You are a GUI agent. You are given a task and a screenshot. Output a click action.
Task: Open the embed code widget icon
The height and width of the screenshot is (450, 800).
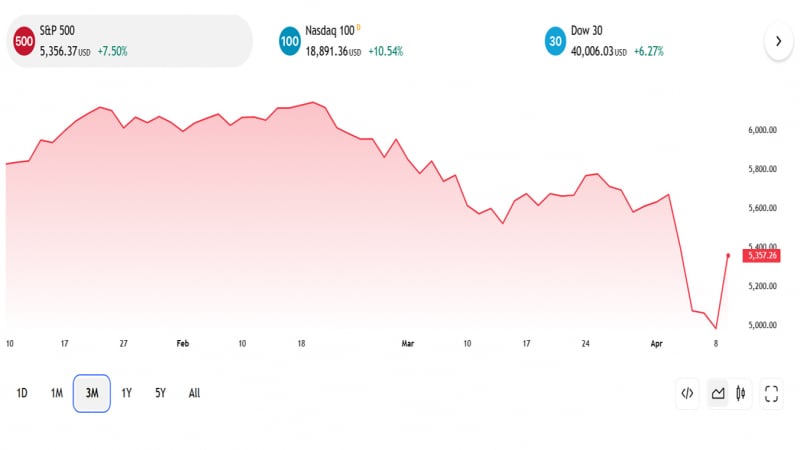[x=687, y=393]
